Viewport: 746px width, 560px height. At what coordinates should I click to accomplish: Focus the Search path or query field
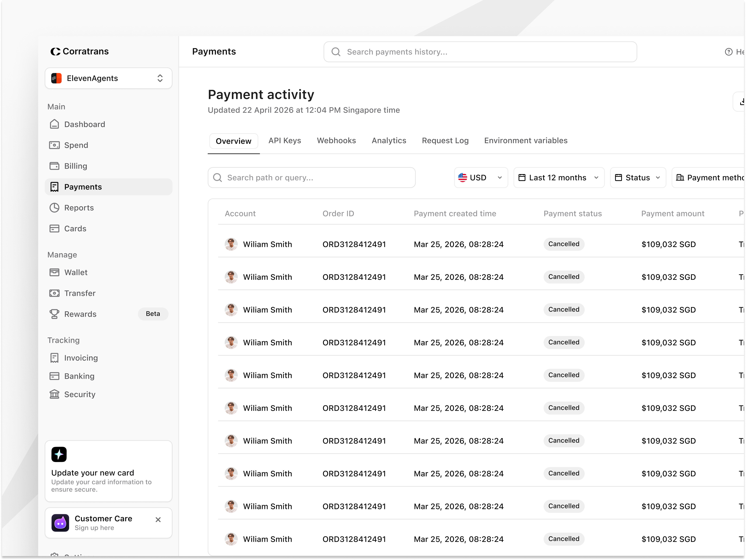pyautogui.click(x=312, y=177)
